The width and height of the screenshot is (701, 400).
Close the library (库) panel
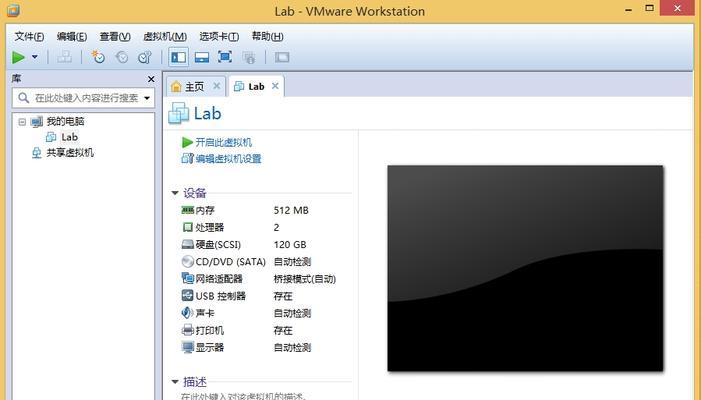click(x=151, y=79)
